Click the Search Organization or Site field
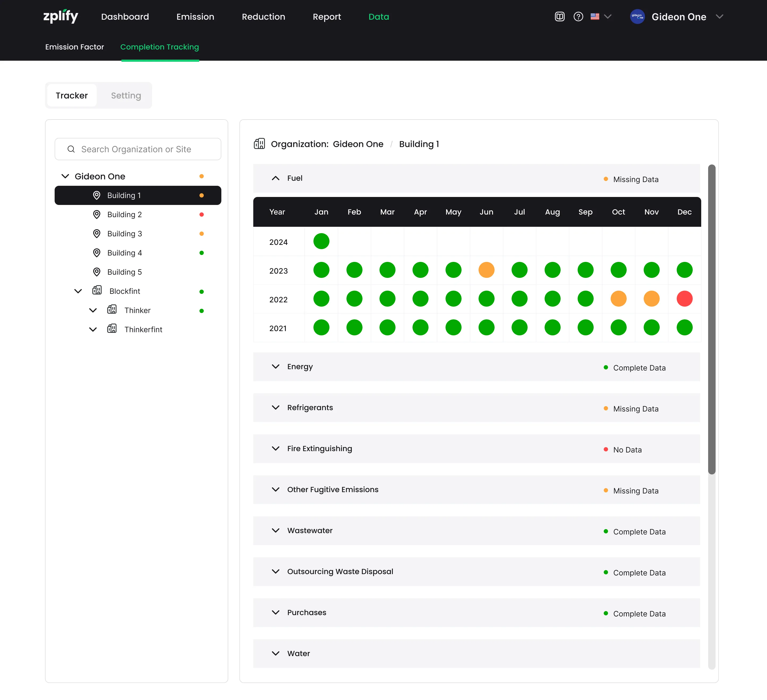This screenshot has width=767, height=700. coord(138,149)
